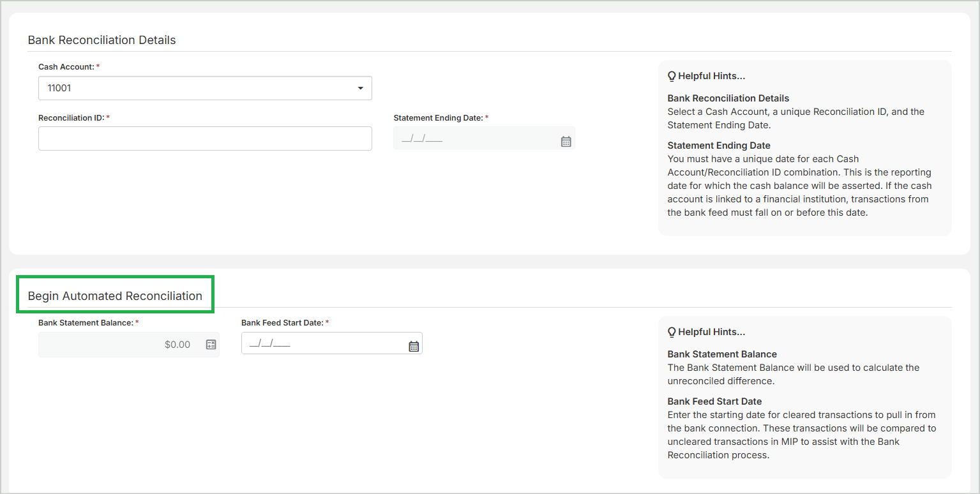Open calendar picker for Statement Ending Date

pos(566,142)
